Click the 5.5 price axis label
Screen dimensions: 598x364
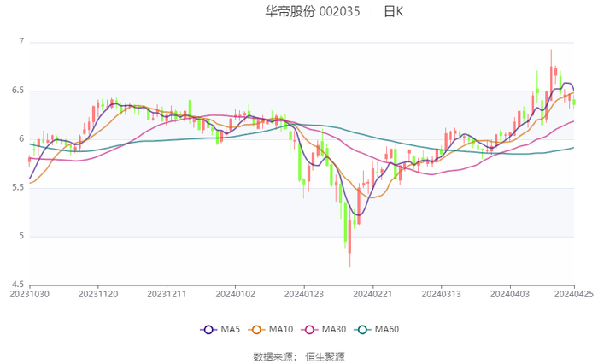click(19, 188)
